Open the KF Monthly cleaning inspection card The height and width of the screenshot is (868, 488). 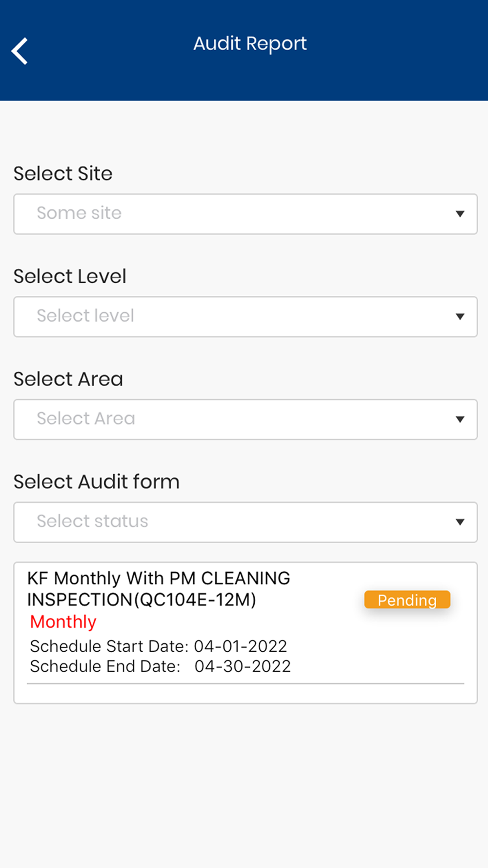coord(245,633)
